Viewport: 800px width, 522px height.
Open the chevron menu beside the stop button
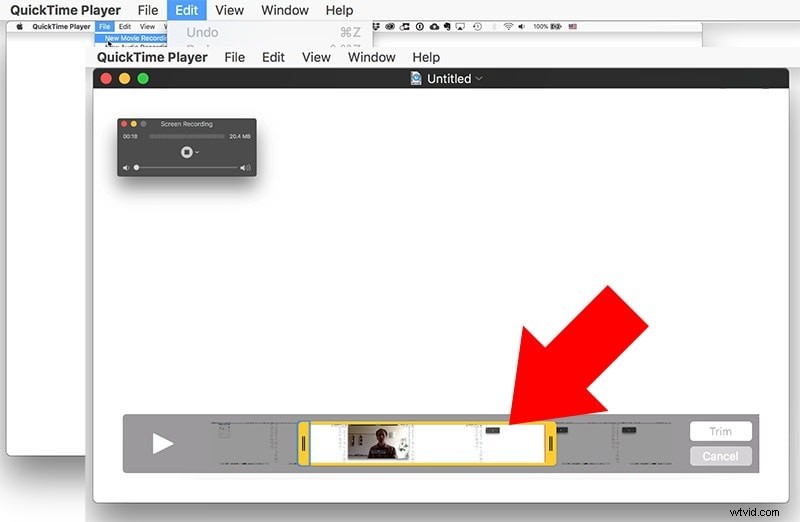tap(197, 153)
